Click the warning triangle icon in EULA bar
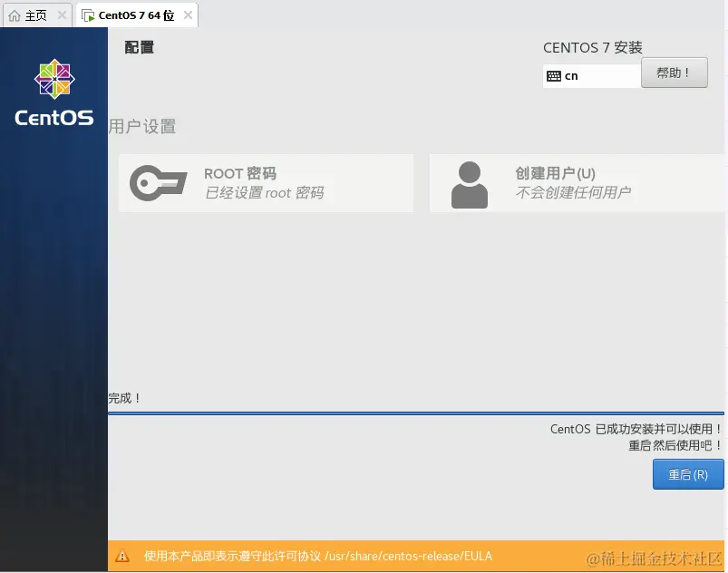 pyautogui.click(x=122, y=556)
